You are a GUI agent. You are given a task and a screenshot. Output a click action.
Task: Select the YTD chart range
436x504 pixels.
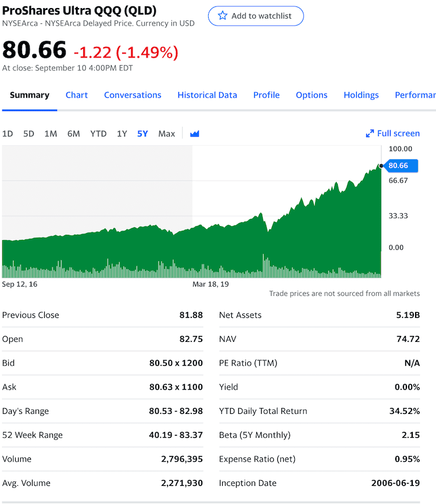click(98, 133)
